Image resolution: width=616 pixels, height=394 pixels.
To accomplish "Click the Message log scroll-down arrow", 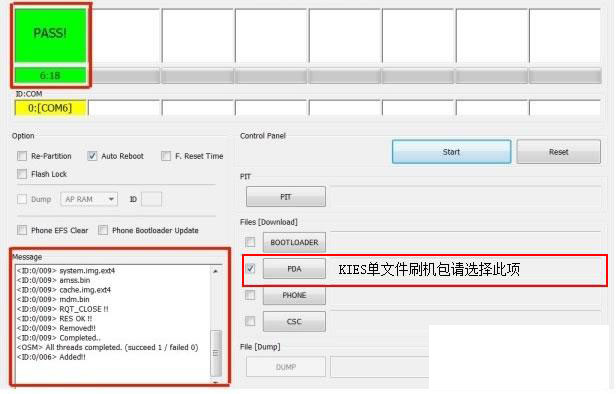I will click(x=216, y=381).
